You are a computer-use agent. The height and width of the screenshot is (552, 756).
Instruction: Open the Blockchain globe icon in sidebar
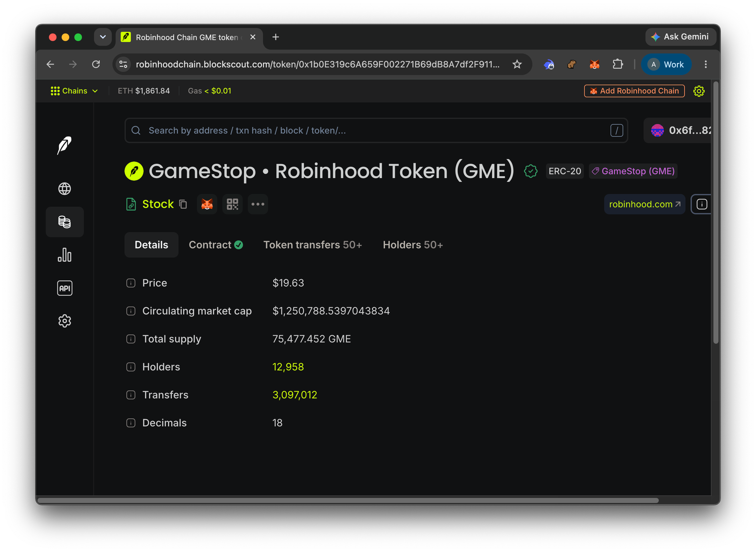[x=65, y=188]
